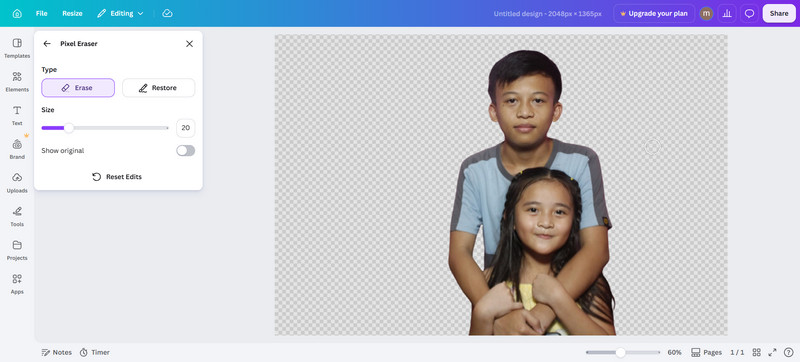Click the brush size value field
Viewport: 800px width, 362px height.
pyautogui.click(x=186, y=128)
